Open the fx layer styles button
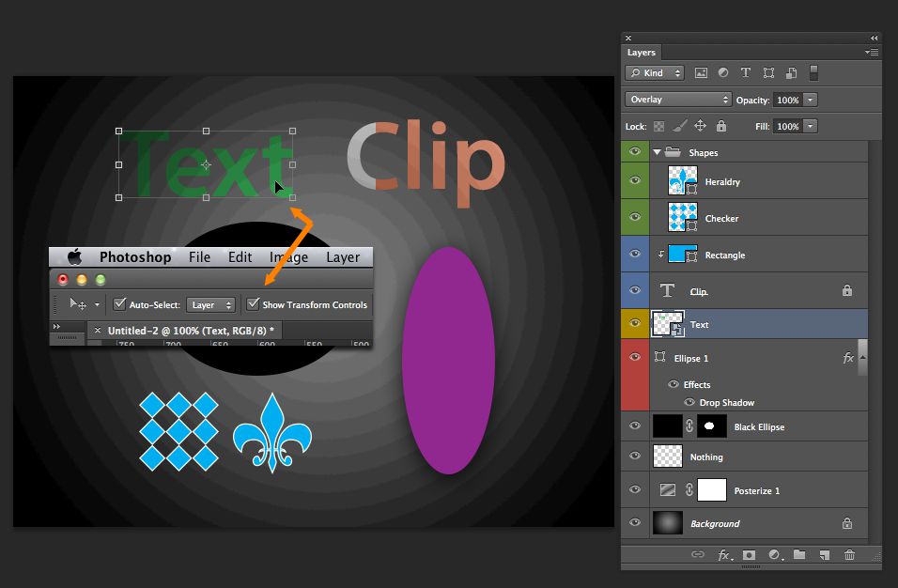Screen dimensions: 898x588 coord(724,555)
